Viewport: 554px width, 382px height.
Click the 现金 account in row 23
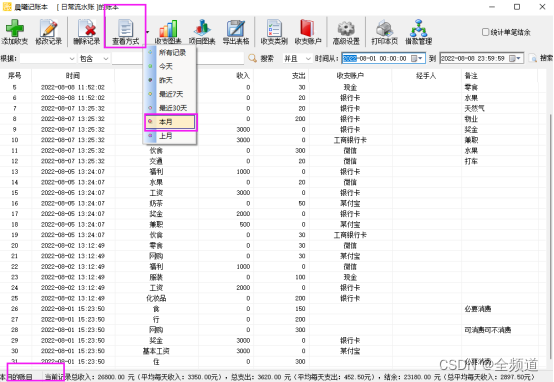coord(350,277)
